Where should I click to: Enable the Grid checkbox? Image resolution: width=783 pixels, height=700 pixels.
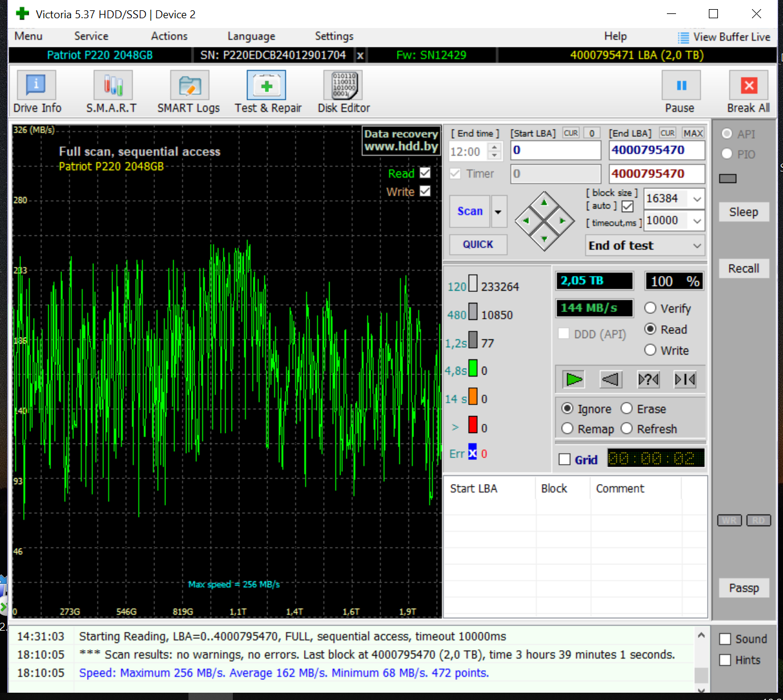click(x=565, y=459)
